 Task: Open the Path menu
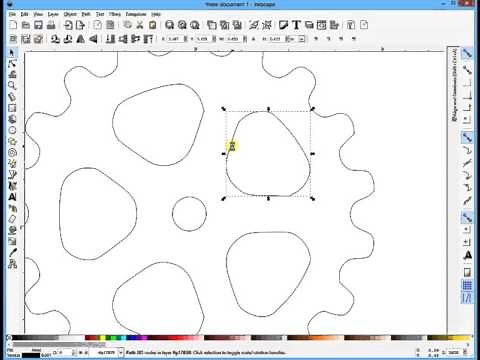click(x=86, y=14)
